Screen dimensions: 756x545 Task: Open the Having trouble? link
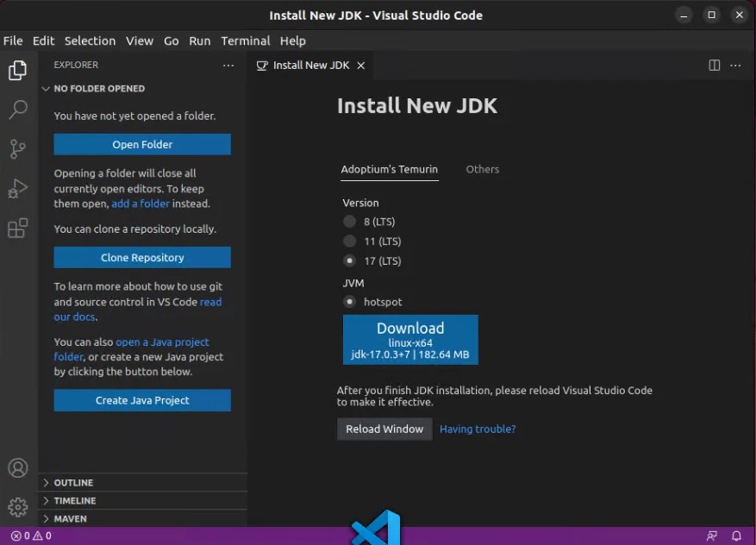pyautogui.click(x=477, y=429)
